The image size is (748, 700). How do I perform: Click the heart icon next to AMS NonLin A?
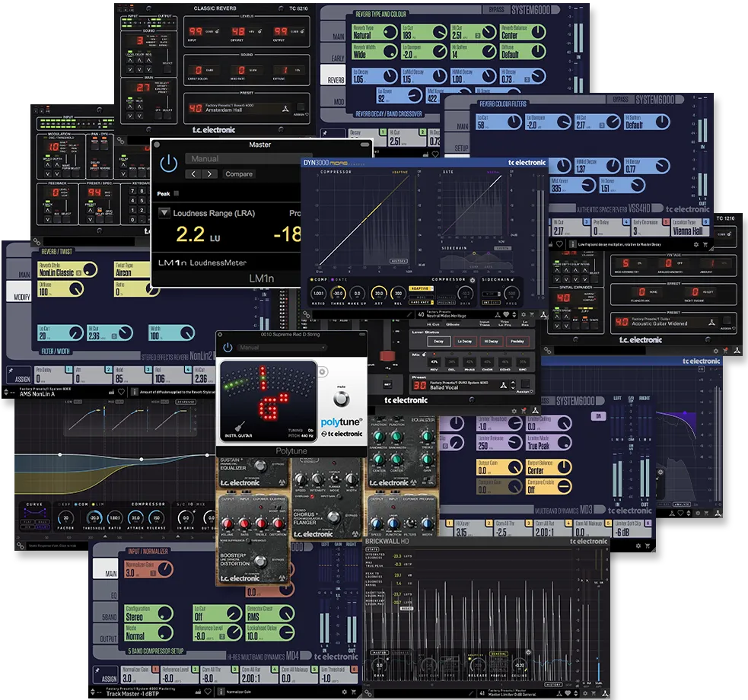click(121, 392)
